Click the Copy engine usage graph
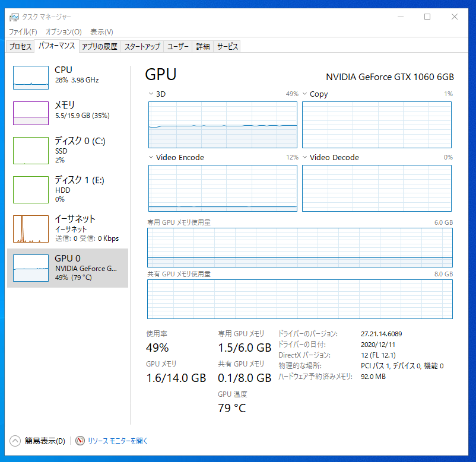The image size is (476, 462). tap(377, 125)
